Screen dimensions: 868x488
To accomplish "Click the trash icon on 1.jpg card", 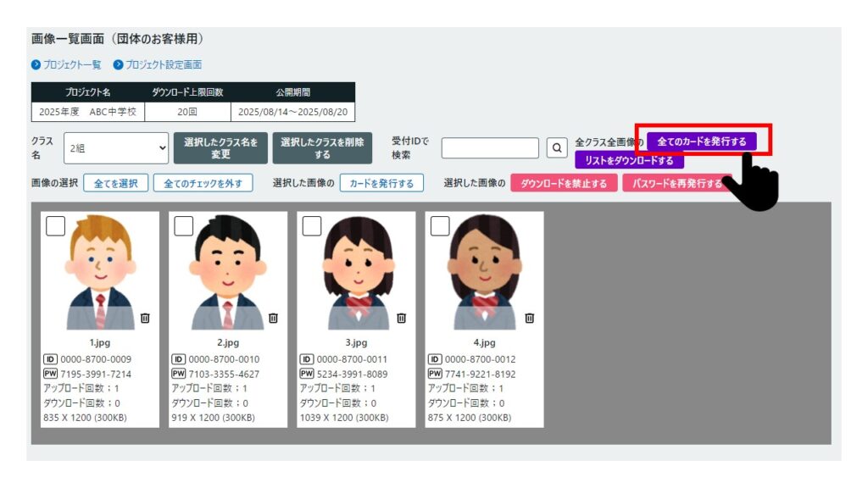I will [145, 318].
